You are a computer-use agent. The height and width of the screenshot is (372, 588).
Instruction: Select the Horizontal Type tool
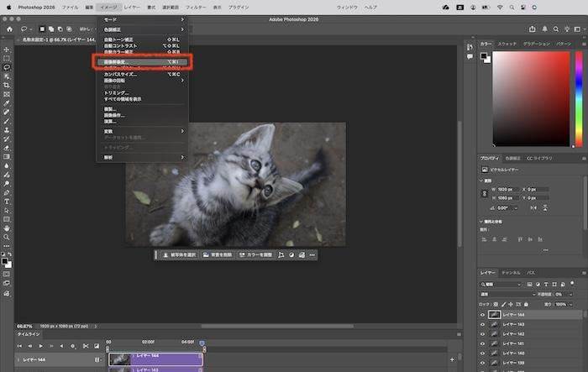coord(7,202)
